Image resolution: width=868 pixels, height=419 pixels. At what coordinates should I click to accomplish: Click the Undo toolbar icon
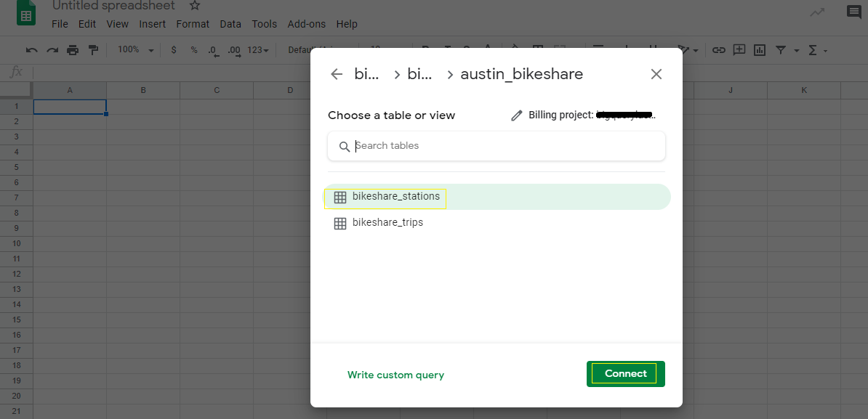click(x=31, y=50)
